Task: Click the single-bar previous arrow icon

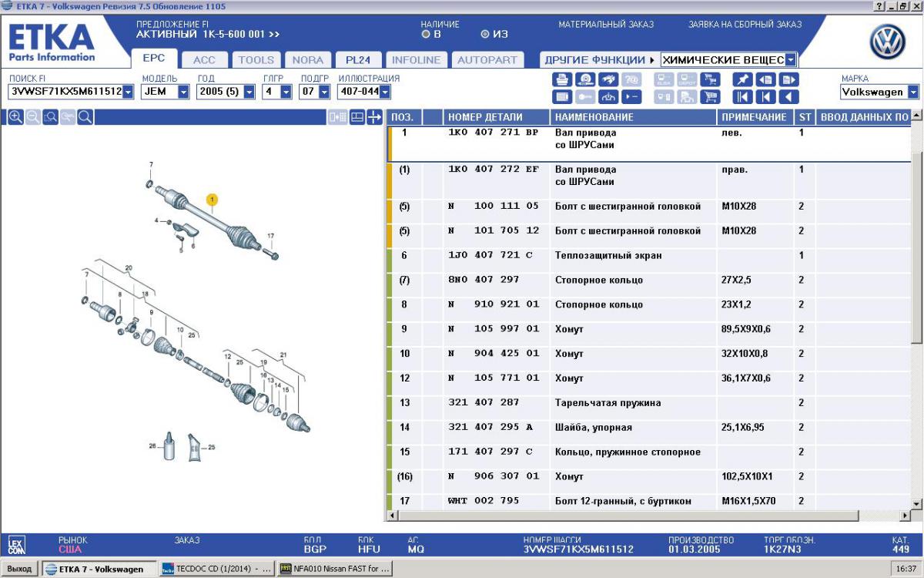Action: tap(766, 97)
